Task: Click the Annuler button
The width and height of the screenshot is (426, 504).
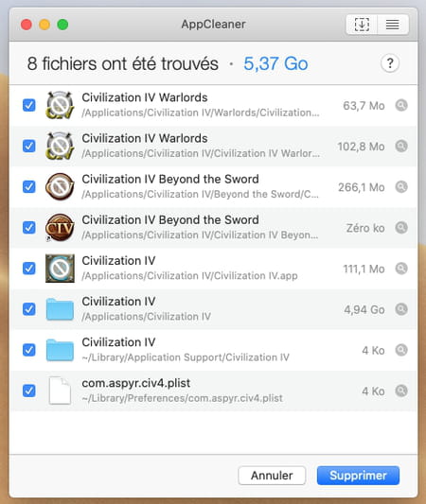Action: pos(272,476)
